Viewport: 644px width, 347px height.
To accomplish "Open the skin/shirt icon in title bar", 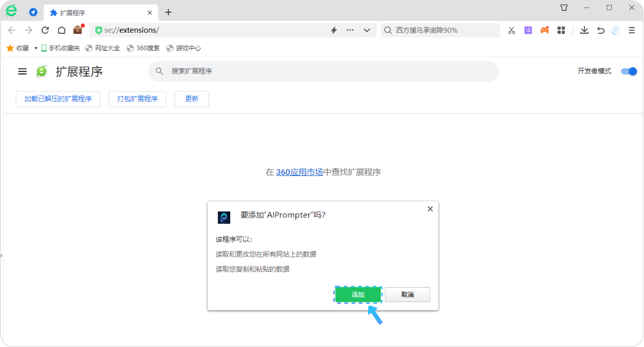I will coord(564,7).
